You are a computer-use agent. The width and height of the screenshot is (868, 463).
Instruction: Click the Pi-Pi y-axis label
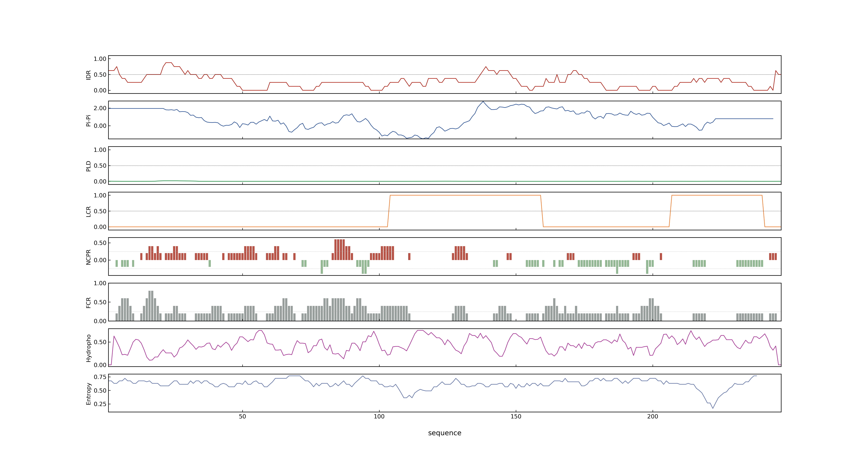[x=88, y=120]
